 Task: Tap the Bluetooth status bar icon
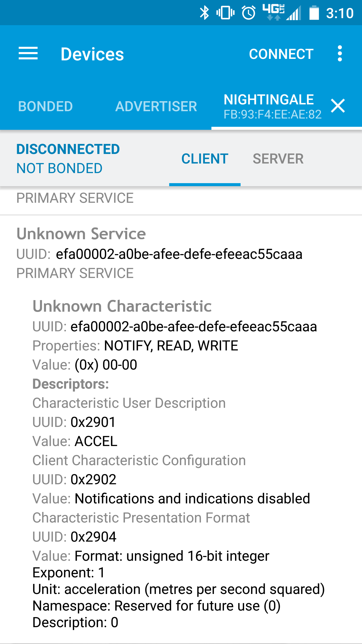[204, 13]
